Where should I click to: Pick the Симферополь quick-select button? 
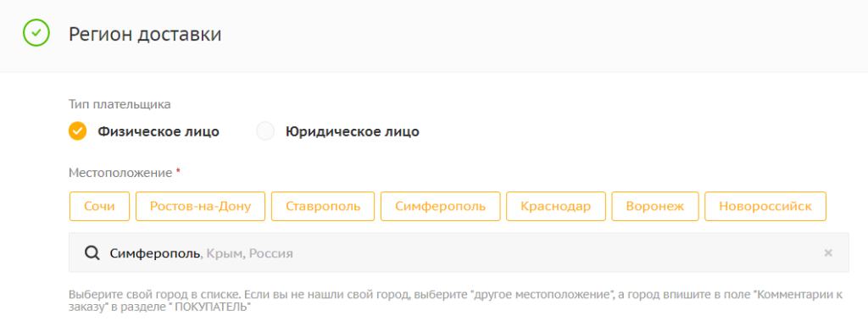click(x=441, y=207)
